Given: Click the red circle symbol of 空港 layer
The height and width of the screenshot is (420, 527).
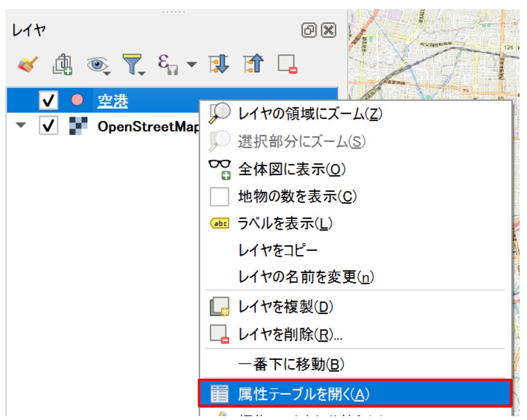Looking at the screenshot, I should point(77,100).
